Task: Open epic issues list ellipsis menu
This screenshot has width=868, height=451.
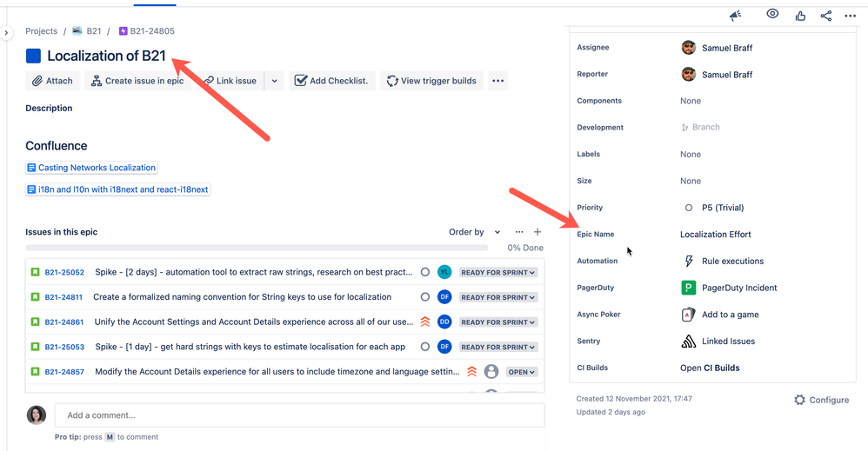Action: point(518,232)
